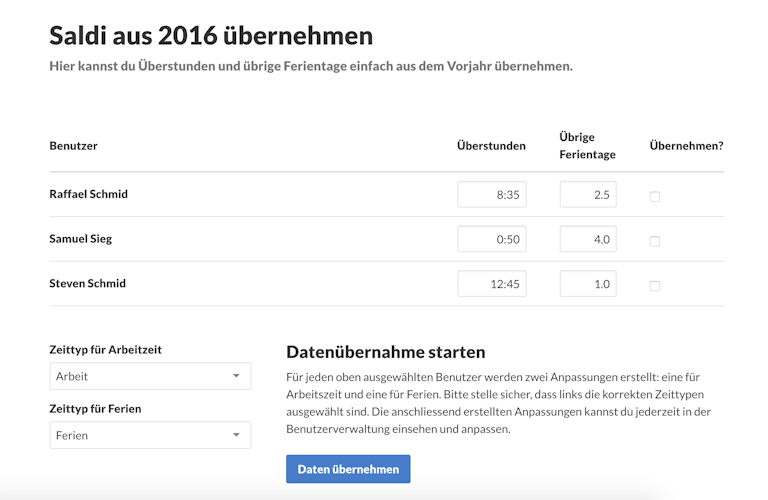Click Raffael Schmid's Übrige Ferientage field
Image resolution: width=768 pixels, height=500 pixels.
(x=588, y=195)
